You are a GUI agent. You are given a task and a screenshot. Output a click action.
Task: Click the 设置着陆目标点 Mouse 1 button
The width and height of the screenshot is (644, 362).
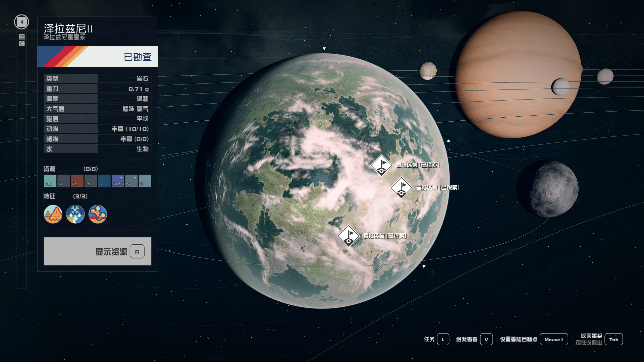[x=534, y=339]
